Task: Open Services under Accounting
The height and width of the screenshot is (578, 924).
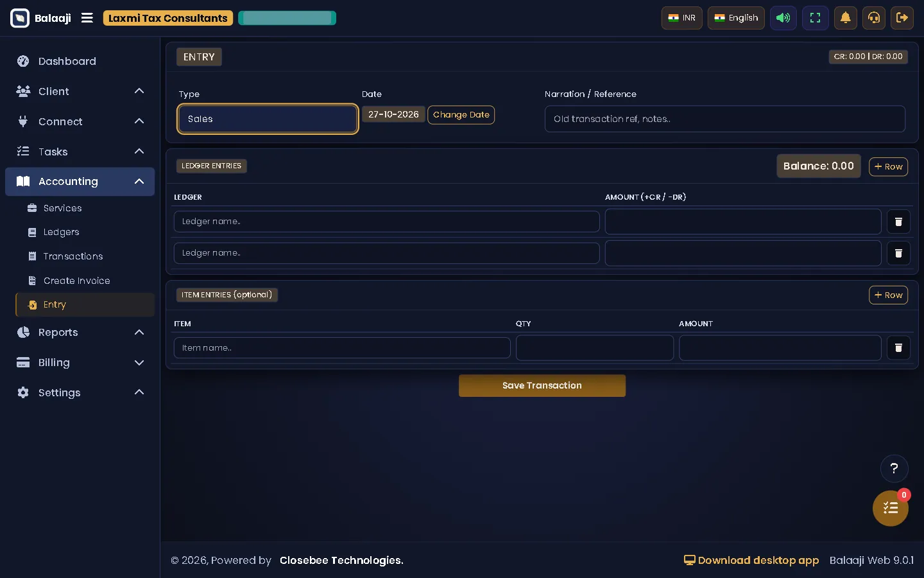Action: pos(85,208)
